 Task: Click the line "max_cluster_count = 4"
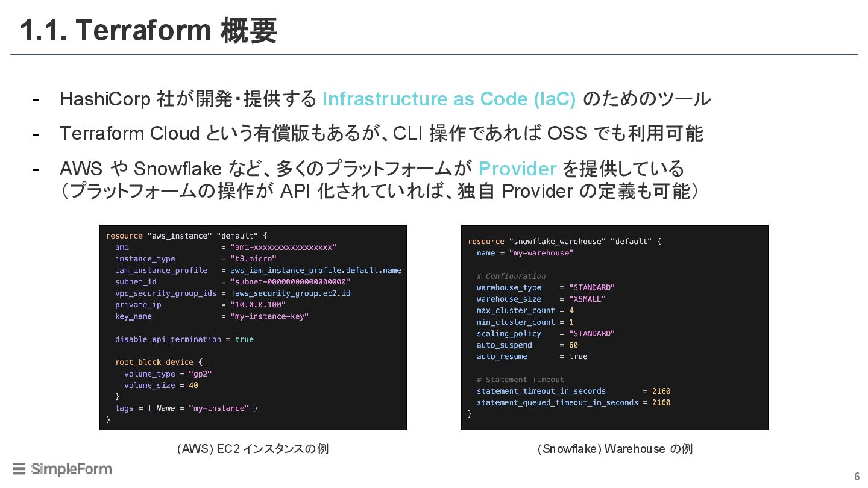(525, 310)
